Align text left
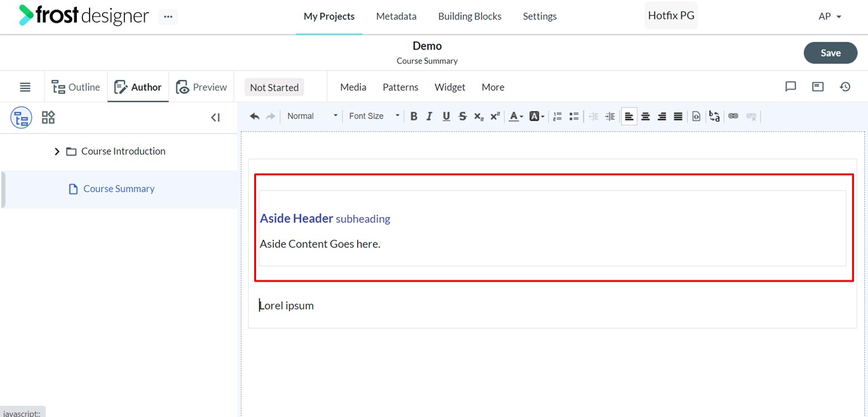This screenshot has height=417, width=868. [x=629, y=116]
